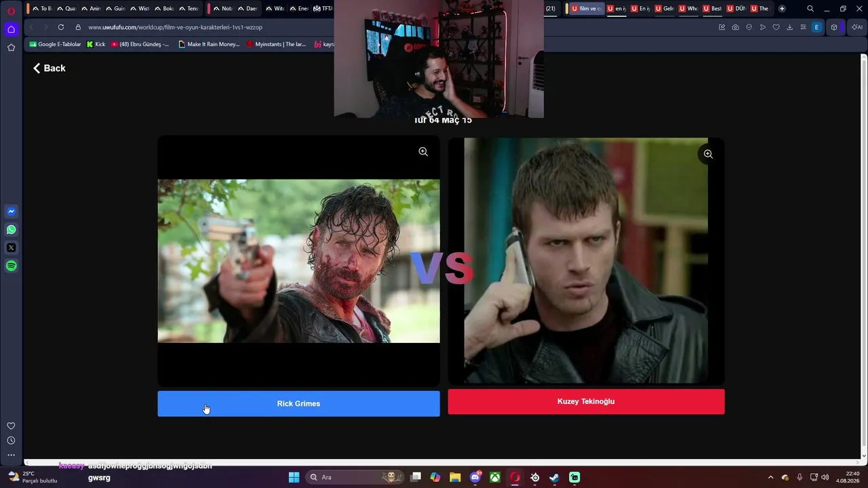Click the Kuzey Tekinoğlu picture

click(586, 261)
